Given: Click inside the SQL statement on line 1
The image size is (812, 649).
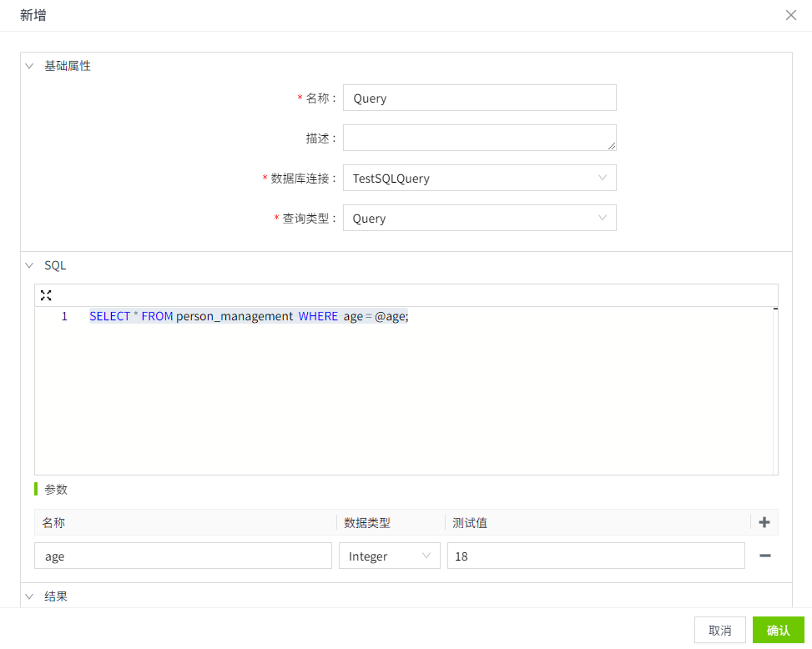Looking at the screenshot, I should (x=249, y=317).
